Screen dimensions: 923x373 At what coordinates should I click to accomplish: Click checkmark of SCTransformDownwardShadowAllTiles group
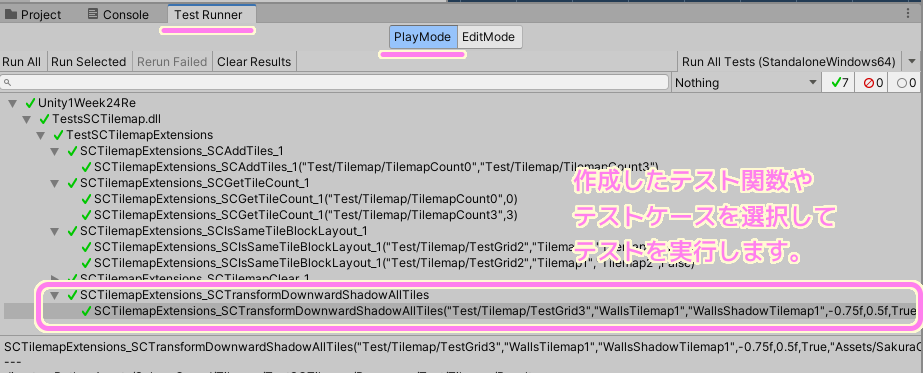pyautogui.click(x=73, y=294)
